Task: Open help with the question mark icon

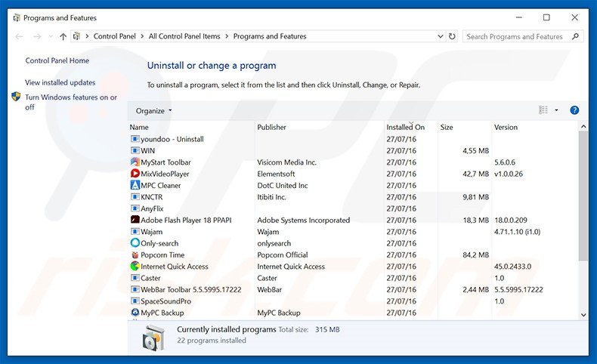Action: [x=574, y=110]
